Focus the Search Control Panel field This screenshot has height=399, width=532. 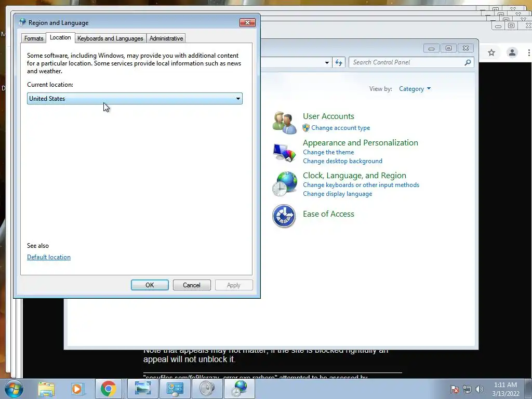(411, 62)
